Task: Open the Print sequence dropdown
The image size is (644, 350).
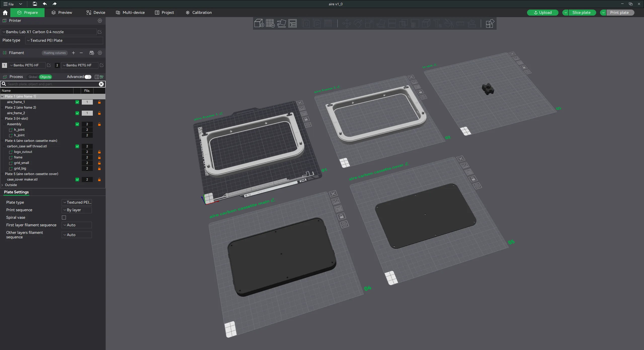Action: [x=76, y=210]
